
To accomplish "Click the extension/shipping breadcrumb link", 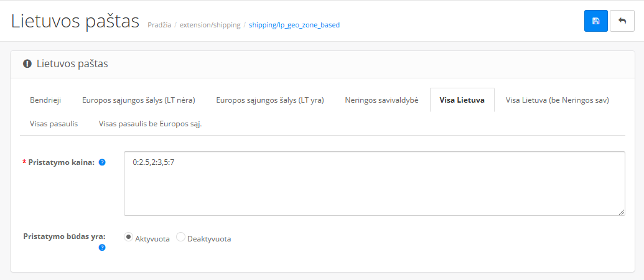I will (x=210, y=26).
